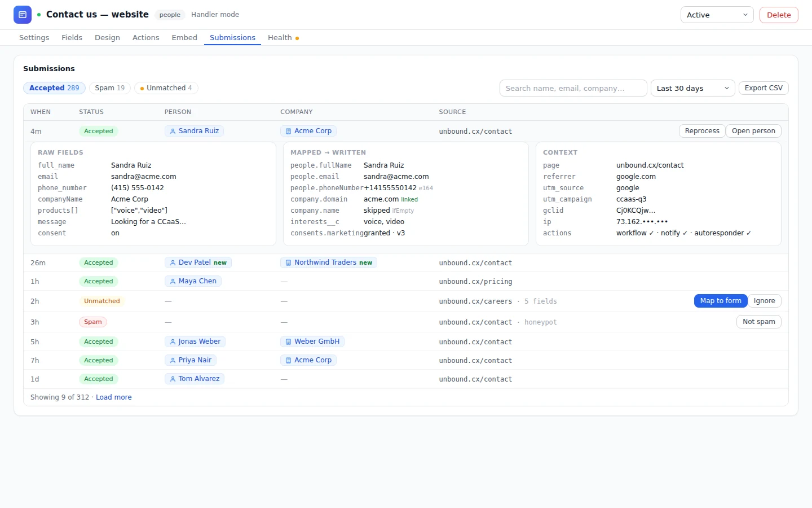Screen dimensions: 812x508
Task: Click Reprocess on Sandra Ruiz submission
Action: tap(702, 131)
